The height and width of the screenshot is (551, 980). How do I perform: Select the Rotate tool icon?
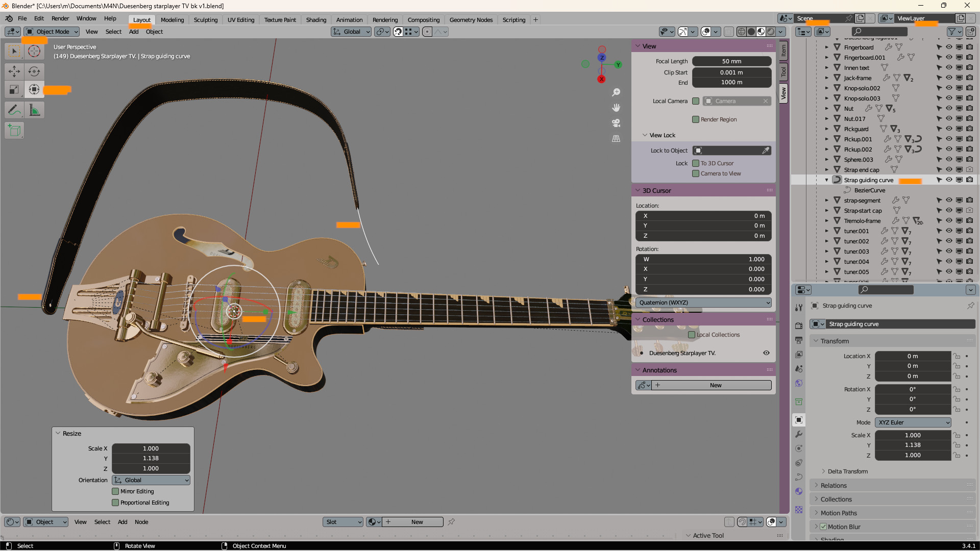(34, 71)
